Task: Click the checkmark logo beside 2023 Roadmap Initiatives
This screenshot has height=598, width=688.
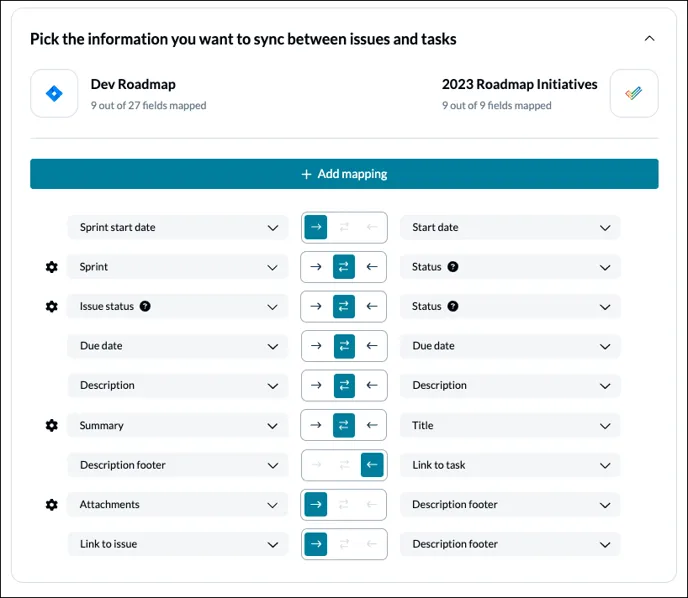Action: coord(634,93)
